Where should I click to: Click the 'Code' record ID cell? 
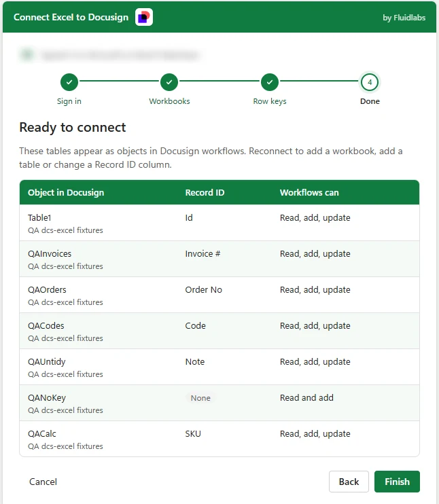[x=195, y=325]
